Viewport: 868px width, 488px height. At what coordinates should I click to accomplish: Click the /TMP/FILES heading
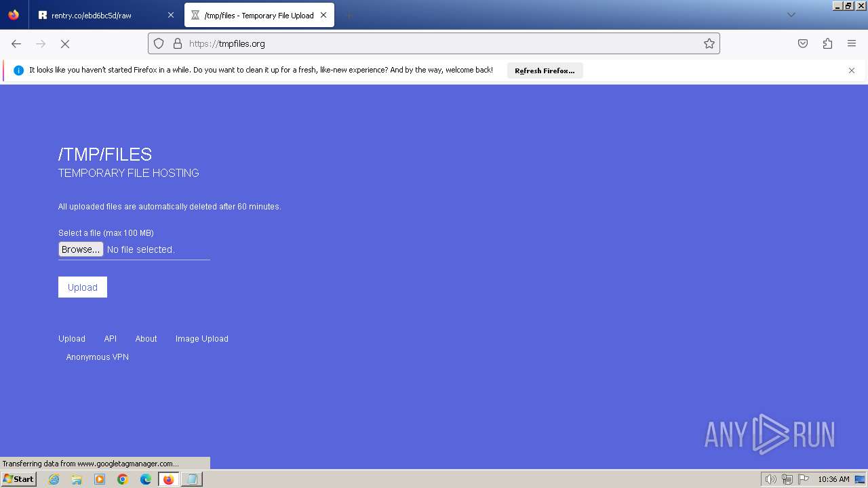click(x=105, y=155)
